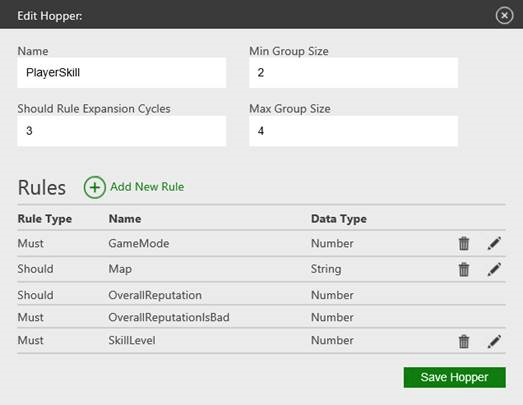The image size is (523, 405).
Task: Edit the SkillLevel rule with pencil icon
Action: (494, 342)
